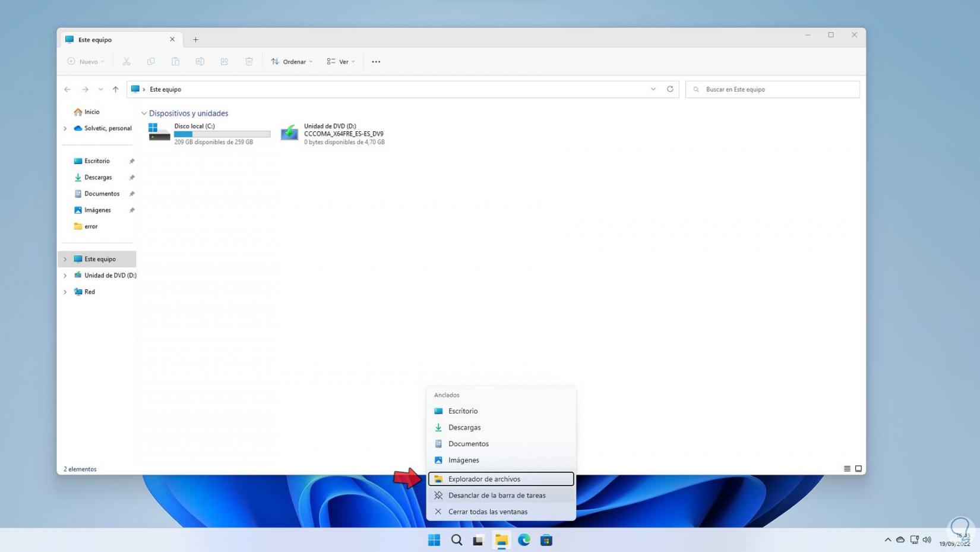Unpin Imágenes from quick access pin
The width and height of the screenshot is (980, 552).
click(x=132, y=210)
